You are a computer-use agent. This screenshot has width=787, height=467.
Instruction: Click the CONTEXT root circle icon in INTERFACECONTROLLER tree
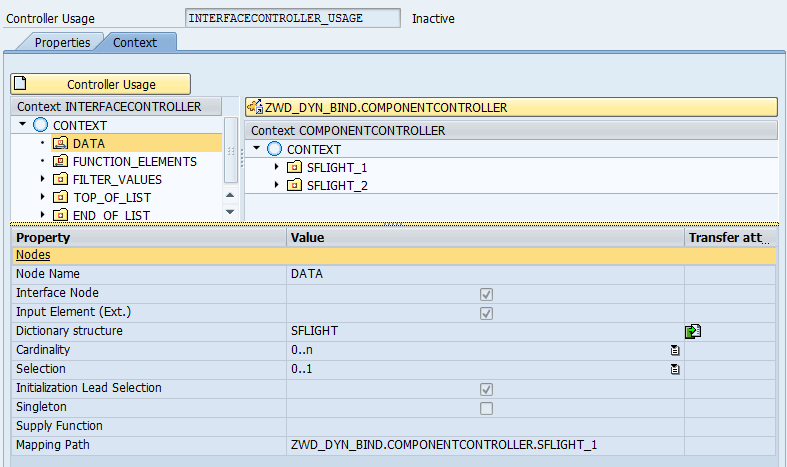40,125
